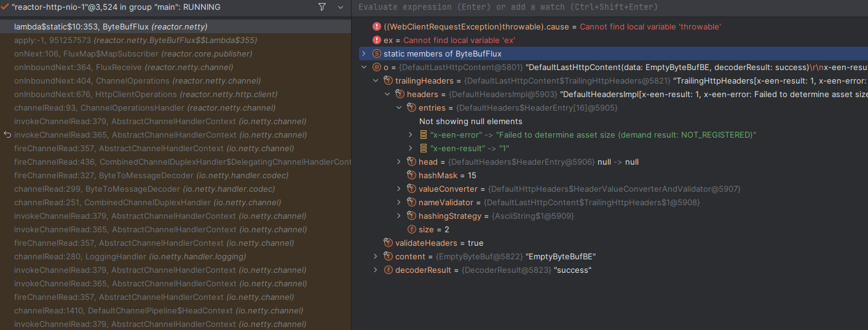Screen dimensions: 868x330
Task: Select frame channelRead:93, ChannelOperationsHandler
Action: (176, 108)
